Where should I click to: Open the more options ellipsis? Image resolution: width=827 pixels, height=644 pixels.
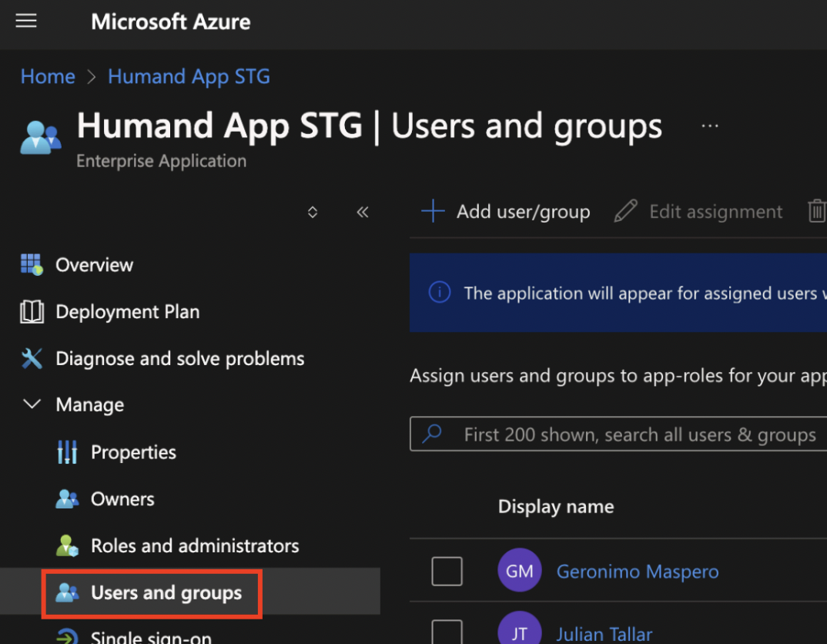tap(710, 126)
